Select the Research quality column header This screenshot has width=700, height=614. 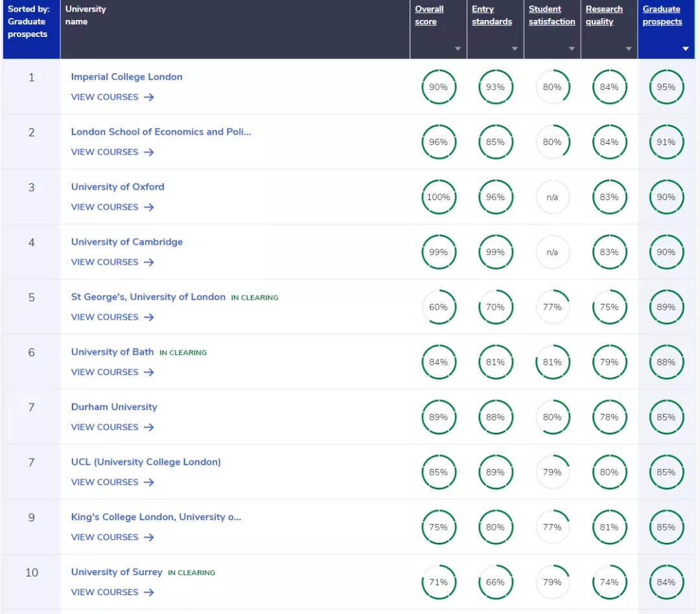604,15
